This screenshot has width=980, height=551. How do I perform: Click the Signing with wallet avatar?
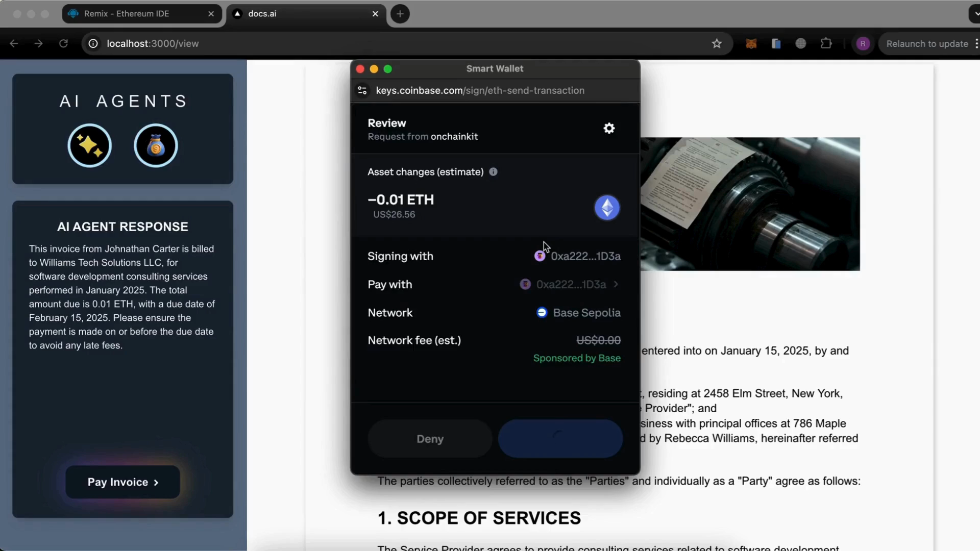(x=540, y=256)
